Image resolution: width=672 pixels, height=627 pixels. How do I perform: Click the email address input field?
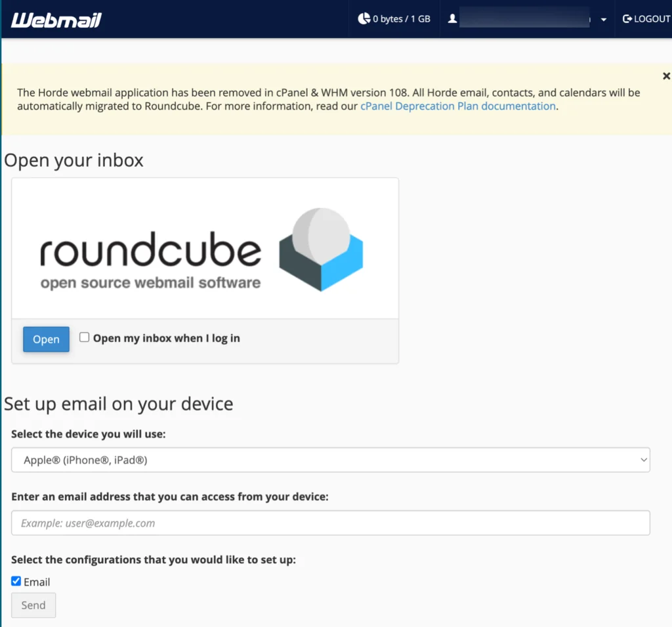tap(331, 523)
